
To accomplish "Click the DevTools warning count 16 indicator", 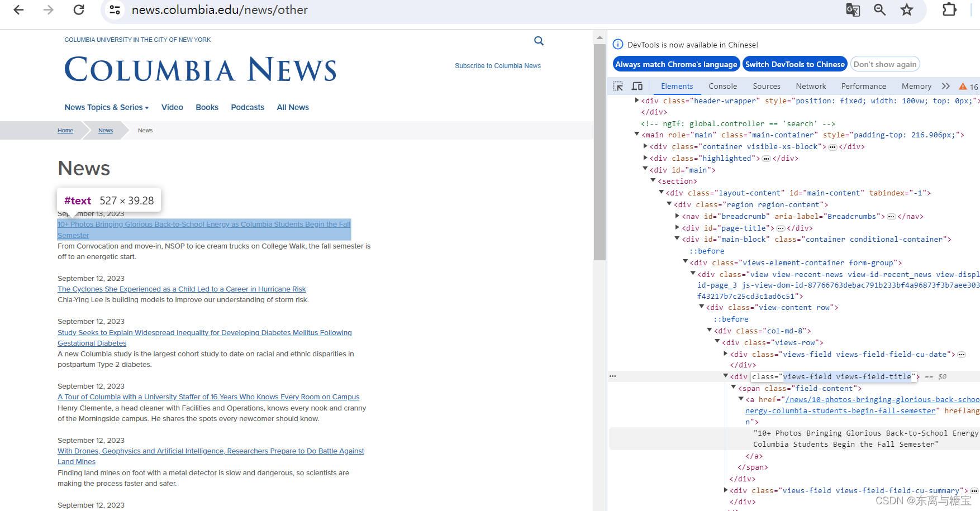I will pyautogui.click(x=968, y=87).
